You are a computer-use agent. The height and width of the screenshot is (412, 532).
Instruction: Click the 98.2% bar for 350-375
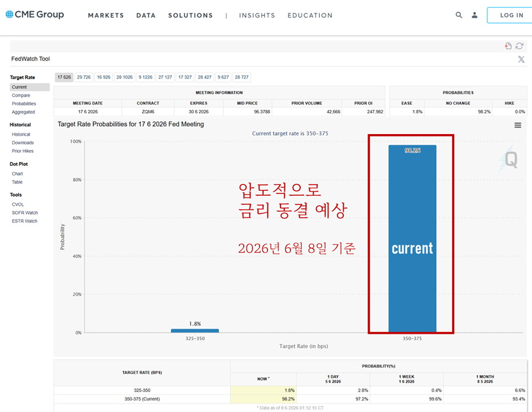pyautogui.click(x=412, y=238)
